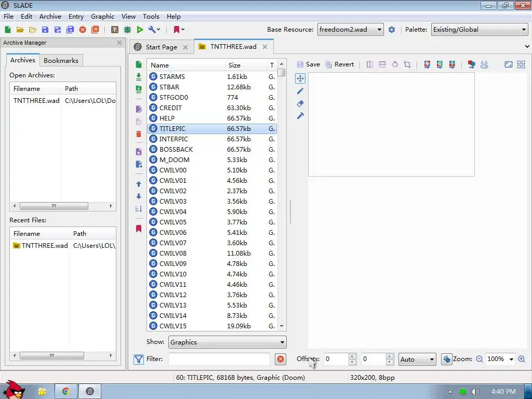Open the Graphic menu
The image size is (532, 399).
click(102, 16)
